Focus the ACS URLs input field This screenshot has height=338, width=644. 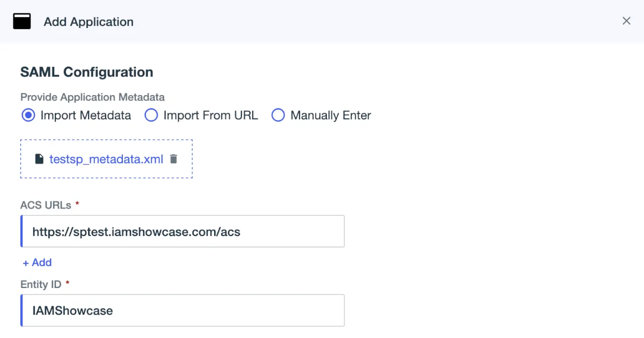coord(182,232)
